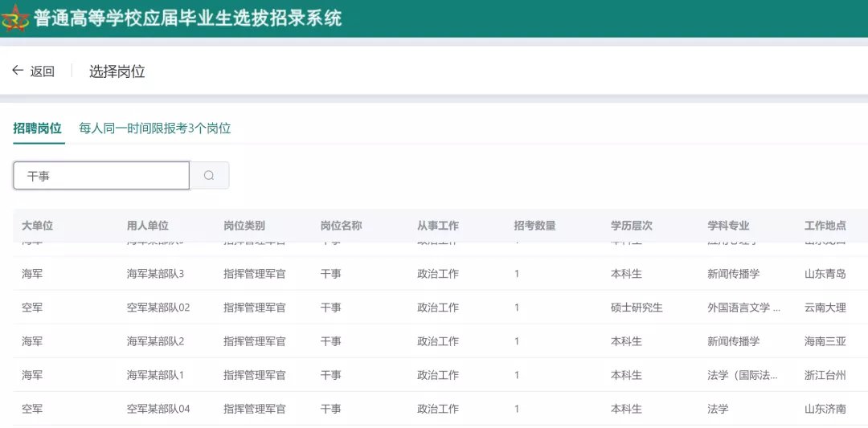Click the 岗位名称 column header
The image size is (868, 428).
341,226
